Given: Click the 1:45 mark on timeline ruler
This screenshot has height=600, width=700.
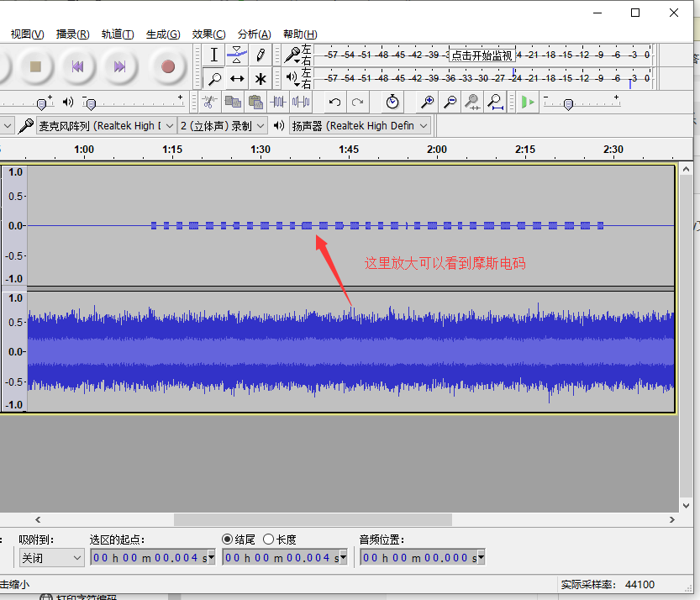Looking at the screenshot, I should pos(349,149).
